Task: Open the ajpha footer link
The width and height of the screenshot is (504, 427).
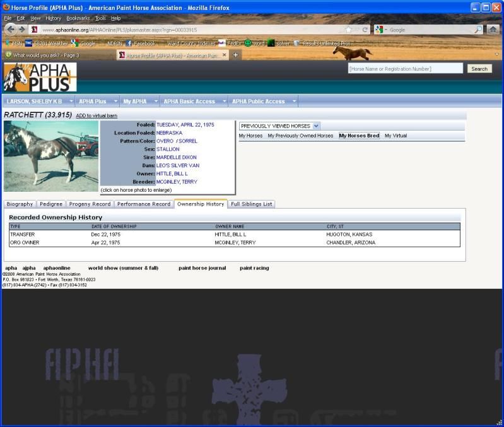Action: (x=29, y=268)
